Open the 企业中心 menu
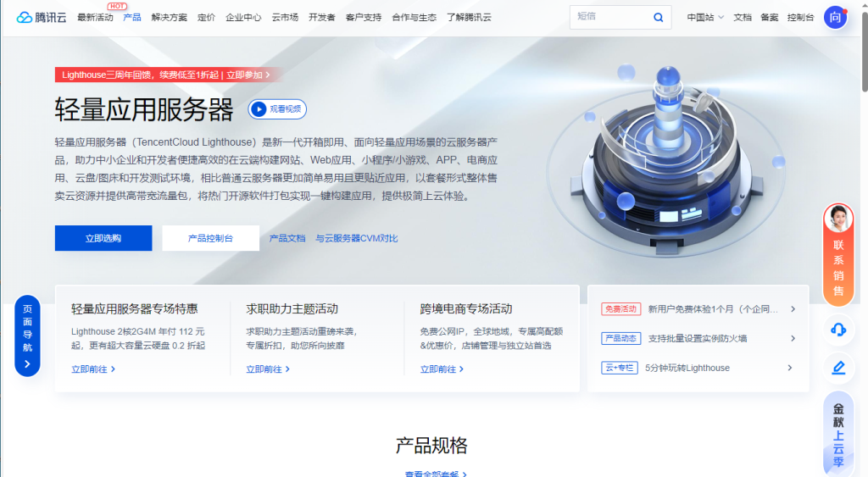The image size is (868, 477). tap(243, 18)
